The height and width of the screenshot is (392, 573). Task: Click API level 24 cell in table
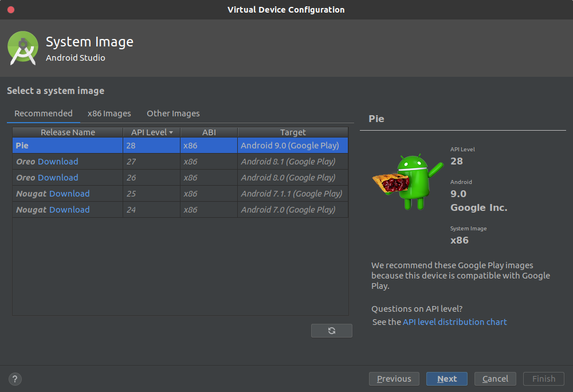(x=152, y=210)
